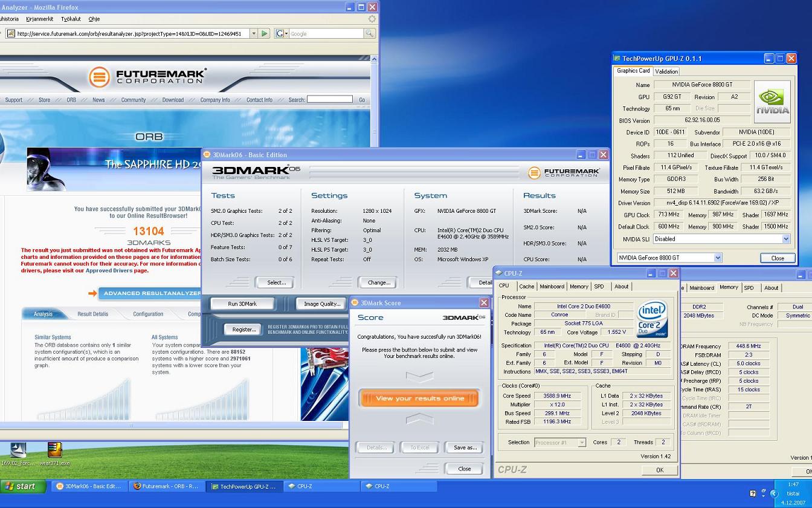Open the Cache tab in CPU-Z

(x=526, y=287)
